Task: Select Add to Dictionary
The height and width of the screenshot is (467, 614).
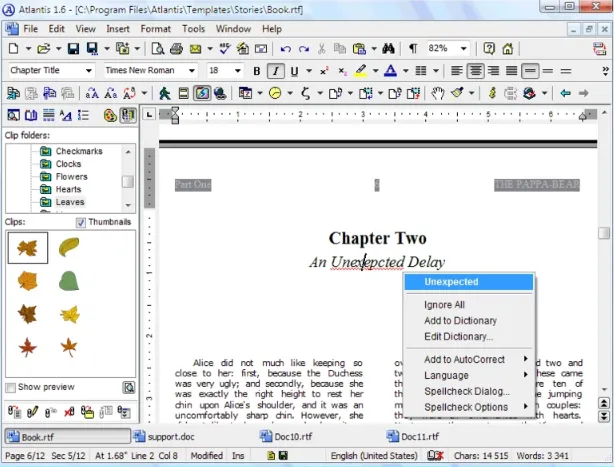Action: [x=469, y=321]
